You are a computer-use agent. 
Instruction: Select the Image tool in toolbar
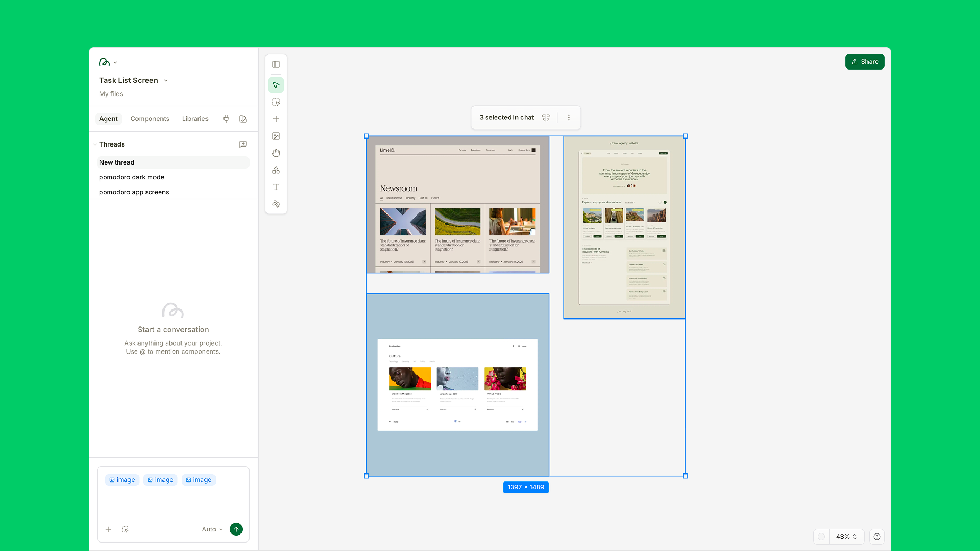pos(276,136)
